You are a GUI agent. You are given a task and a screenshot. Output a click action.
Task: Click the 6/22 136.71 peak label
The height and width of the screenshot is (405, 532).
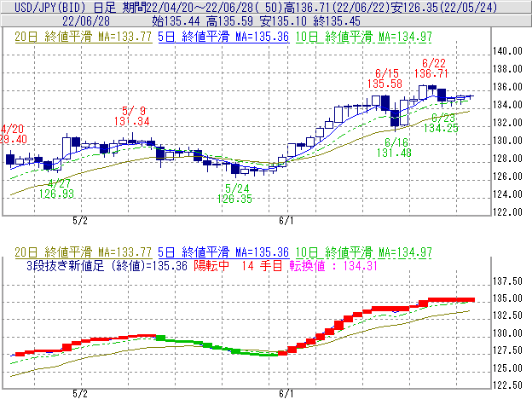[431, 68]
